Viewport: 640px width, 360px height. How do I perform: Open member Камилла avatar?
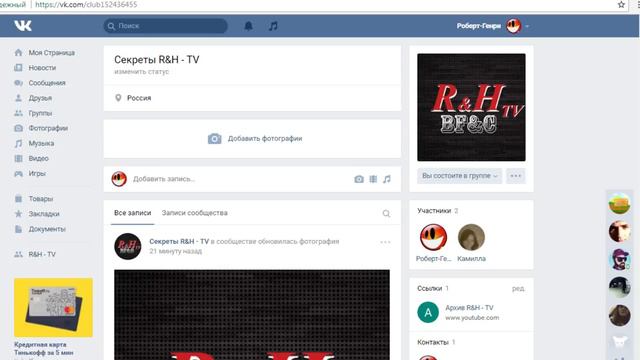point(471,237)
